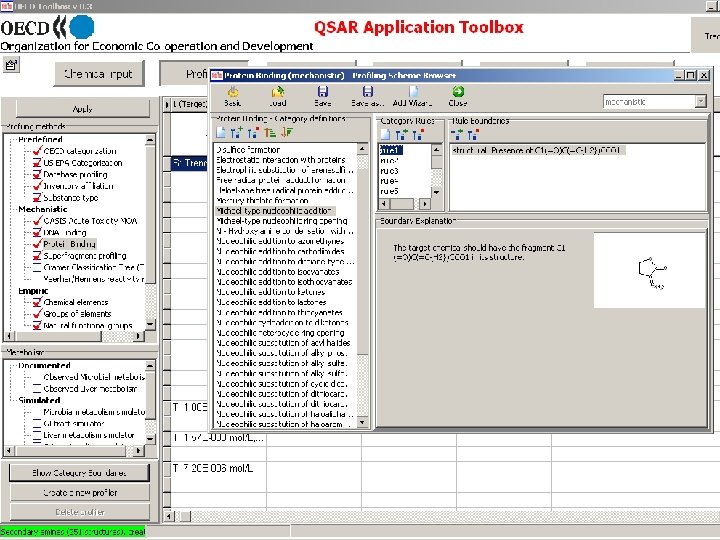This screenshot has height=540, width=720.
Task: Select rule5 in Category Rules
Action: pos(389,191)
